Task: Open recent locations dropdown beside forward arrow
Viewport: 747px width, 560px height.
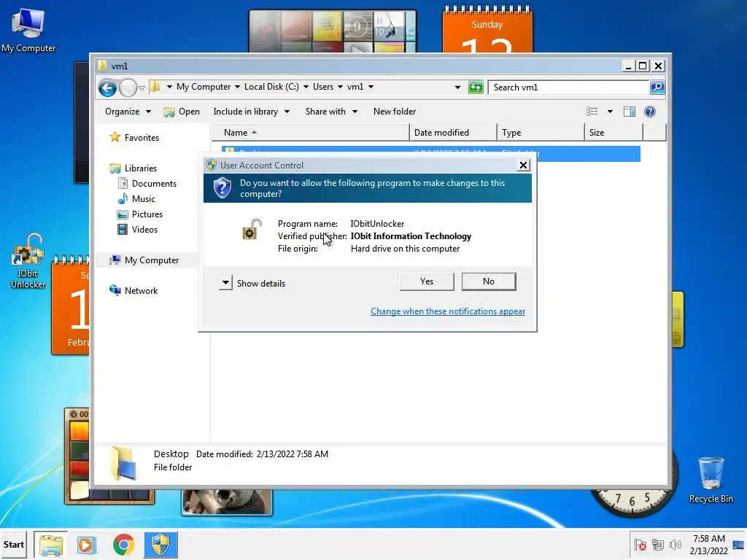Action: tap(142, 88)
